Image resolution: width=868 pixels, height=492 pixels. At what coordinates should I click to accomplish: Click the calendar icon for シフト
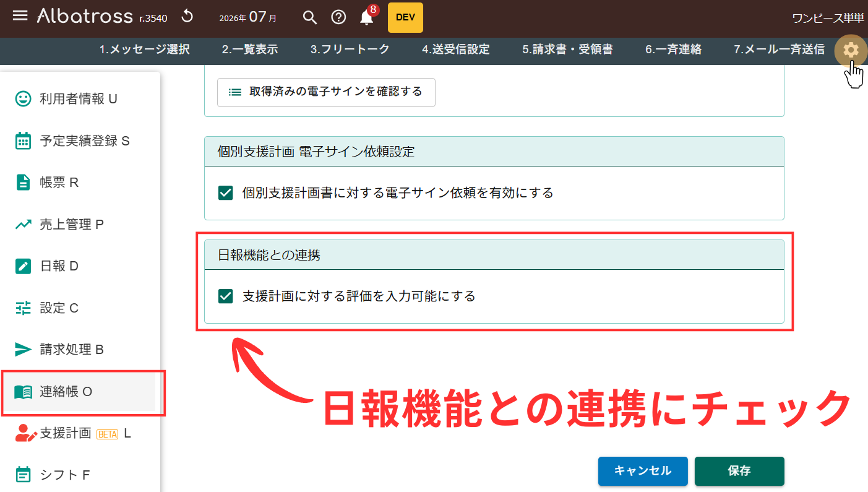(x=23, y=475)
